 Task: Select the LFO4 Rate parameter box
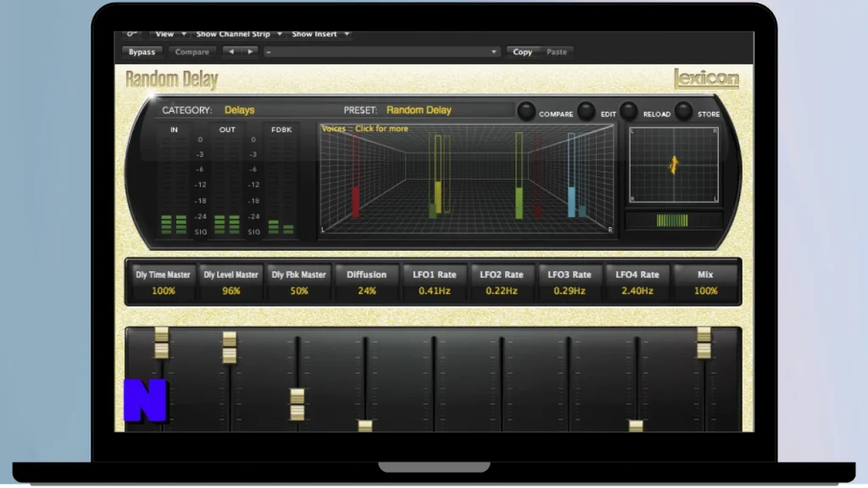tap(637, 282)
